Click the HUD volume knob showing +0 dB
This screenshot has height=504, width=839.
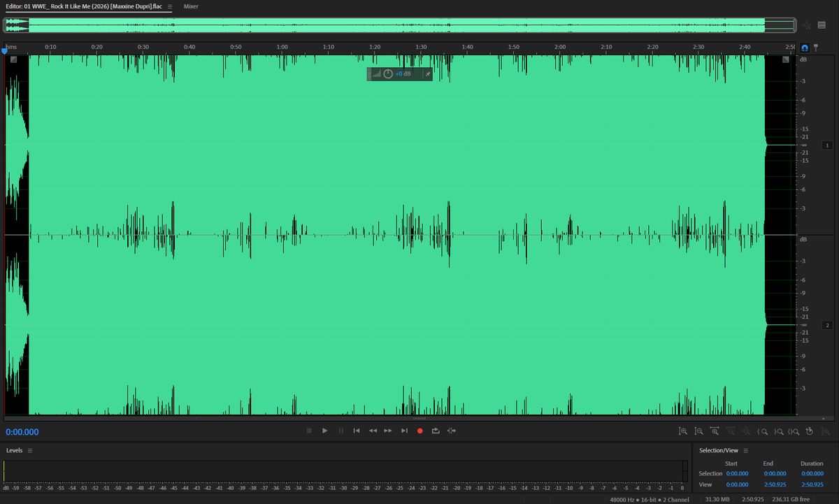point(388,74)
